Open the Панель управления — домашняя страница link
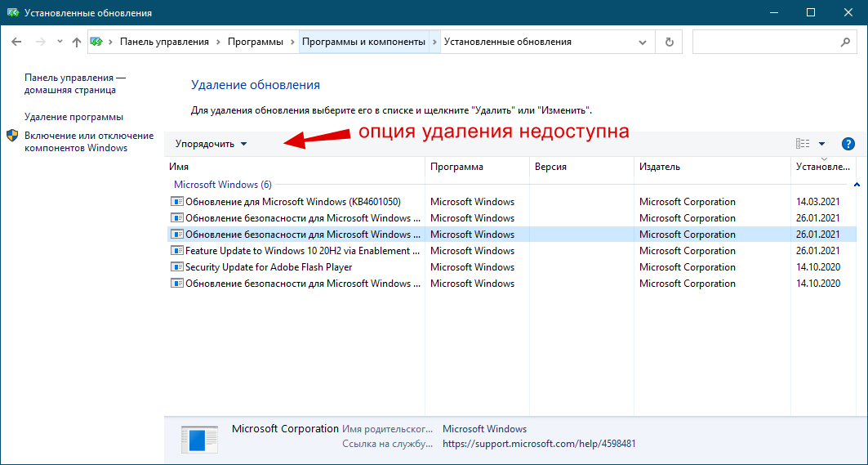 [75, 83]
